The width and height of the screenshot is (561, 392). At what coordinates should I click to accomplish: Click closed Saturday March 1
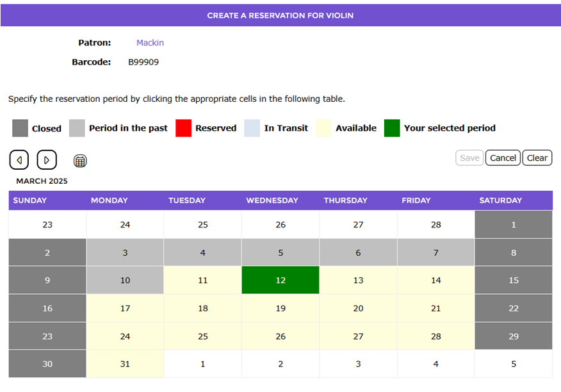[x=514, y=224]
